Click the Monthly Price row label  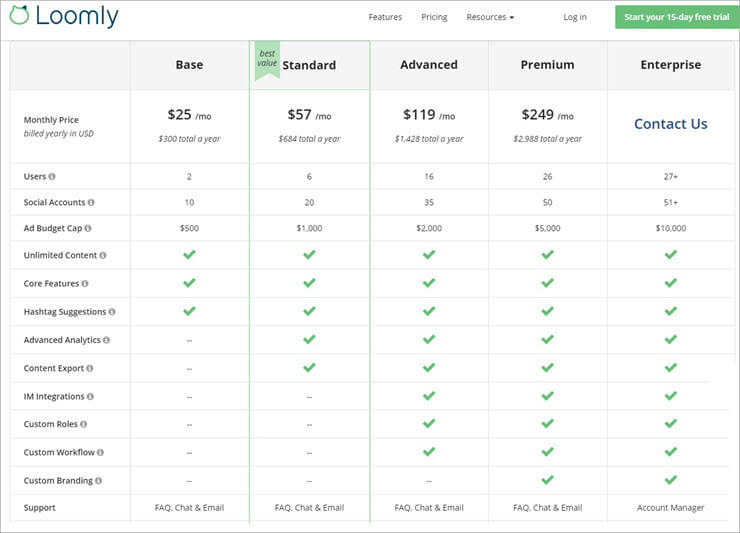51,120
